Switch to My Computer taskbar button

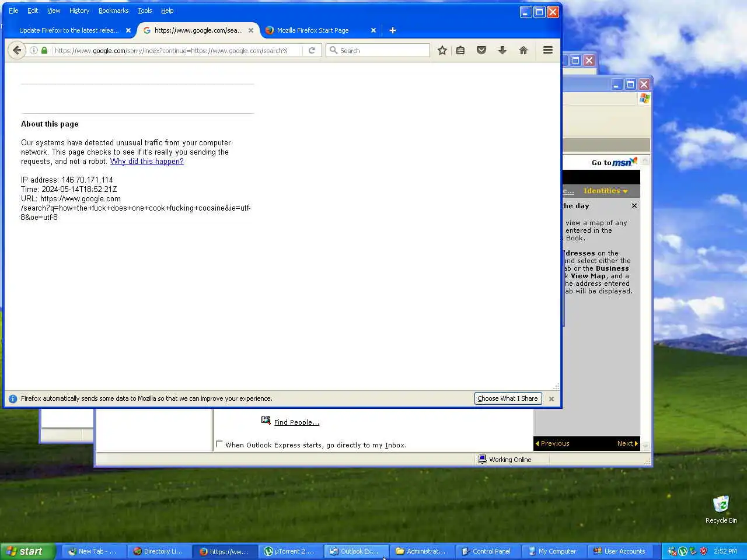(553, 551)
